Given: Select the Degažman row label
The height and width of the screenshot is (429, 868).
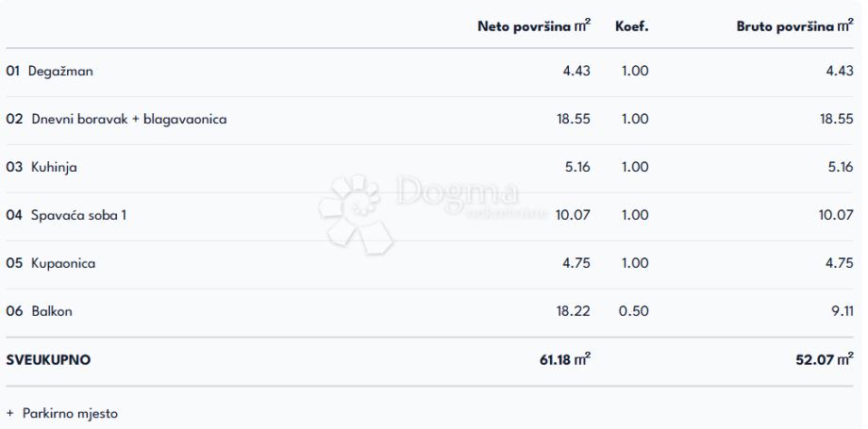Looking at the screenshot, I should pos(60,71).
